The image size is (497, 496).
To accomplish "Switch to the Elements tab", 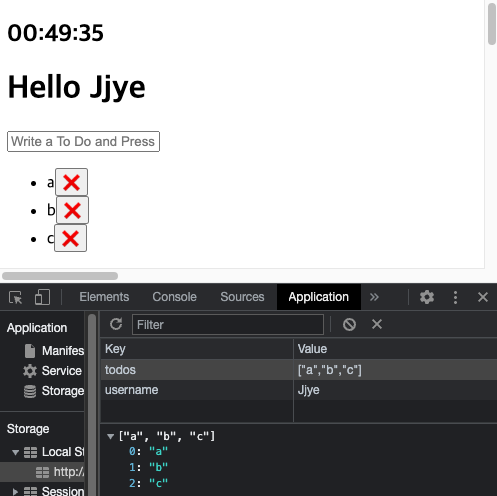I will click(104, 297).
